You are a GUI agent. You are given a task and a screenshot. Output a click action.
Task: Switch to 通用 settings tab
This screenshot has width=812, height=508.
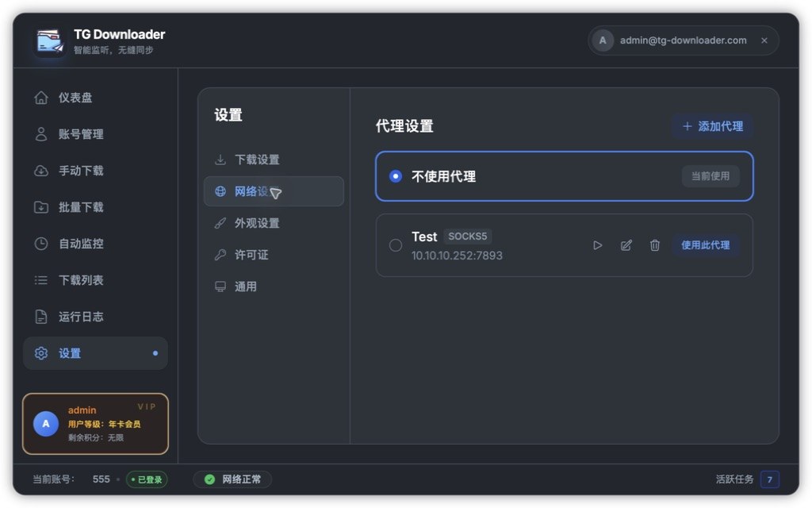pos(274,287)
